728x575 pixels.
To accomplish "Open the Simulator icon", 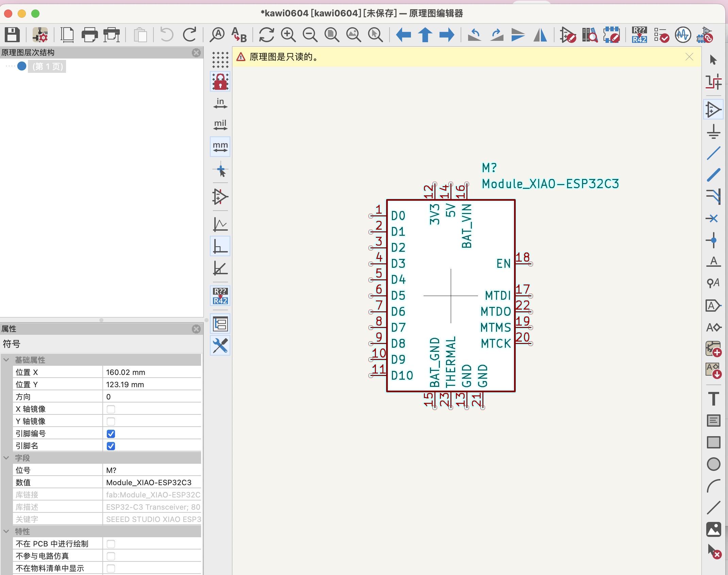I will click(x=683, y=34).
